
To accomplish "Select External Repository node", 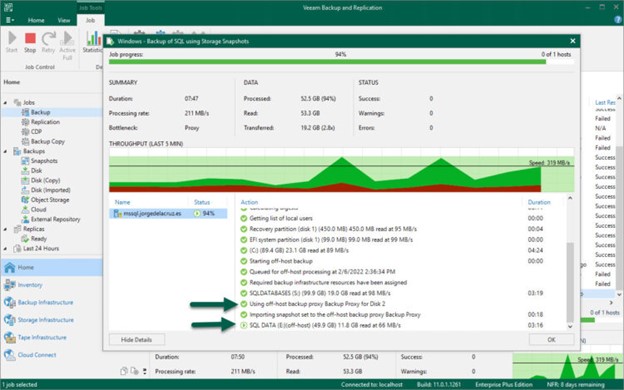I will pyautogui.click(x=55, y=219).
